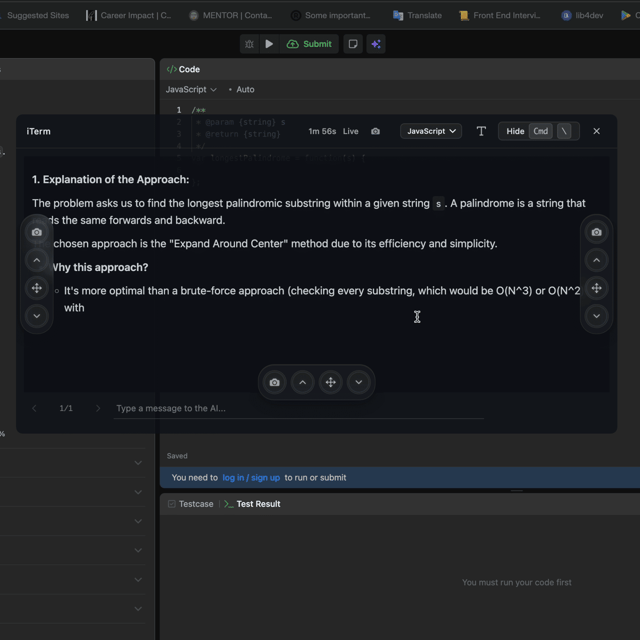The image size is (640, 640).
Task: Open the Translate bookmark
Action: click(417, 16)
